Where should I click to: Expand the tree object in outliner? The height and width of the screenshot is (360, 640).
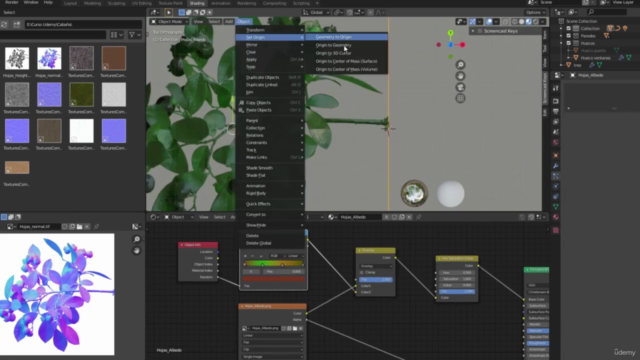[562, 65]
